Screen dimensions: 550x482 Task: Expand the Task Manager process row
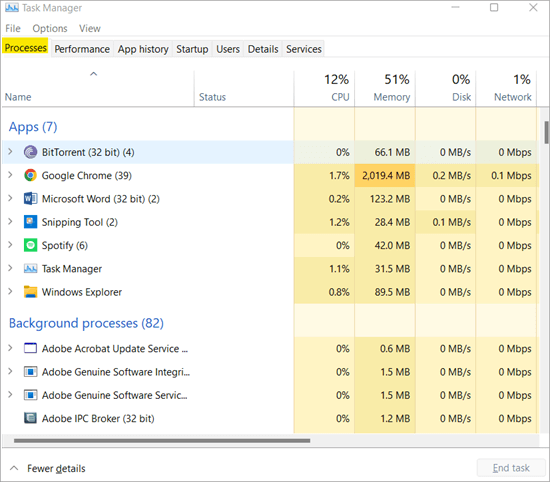10,268
